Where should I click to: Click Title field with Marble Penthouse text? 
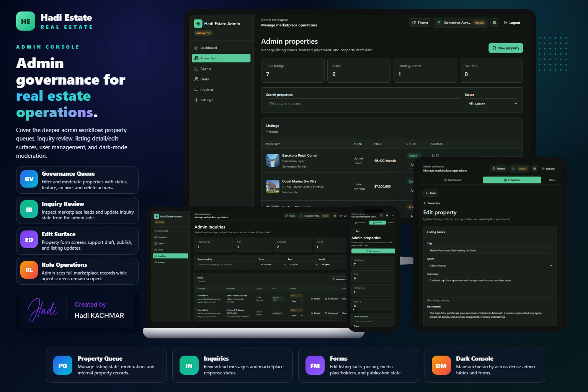click(x=490, y=250)
